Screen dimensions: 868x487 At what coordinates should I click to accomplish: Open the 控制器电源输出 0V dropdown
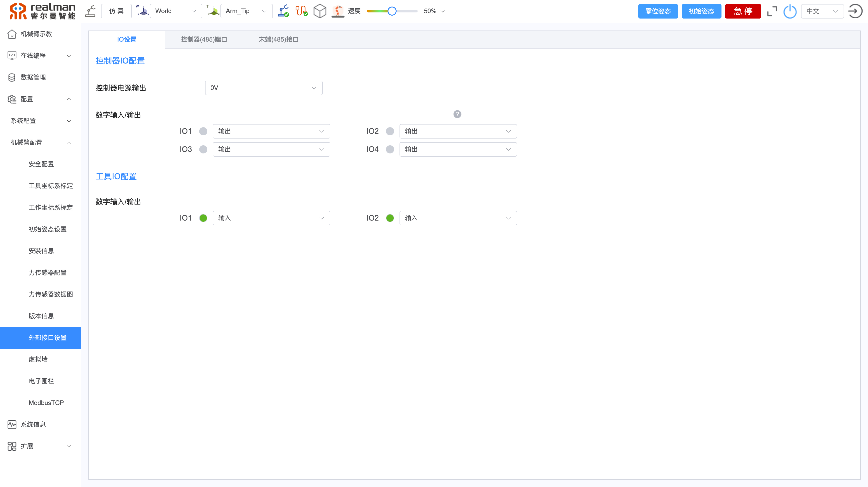tap(263, 88)
